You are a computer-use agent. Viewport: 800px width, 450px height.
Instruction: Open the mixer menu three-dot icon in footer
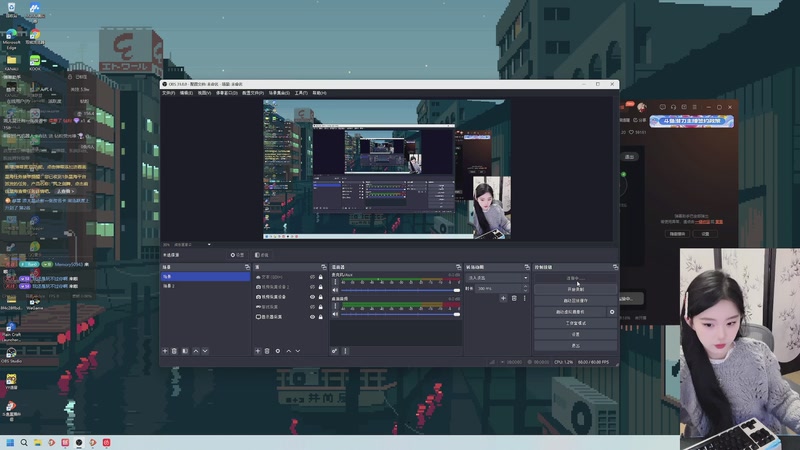click(x=345, y=351)
